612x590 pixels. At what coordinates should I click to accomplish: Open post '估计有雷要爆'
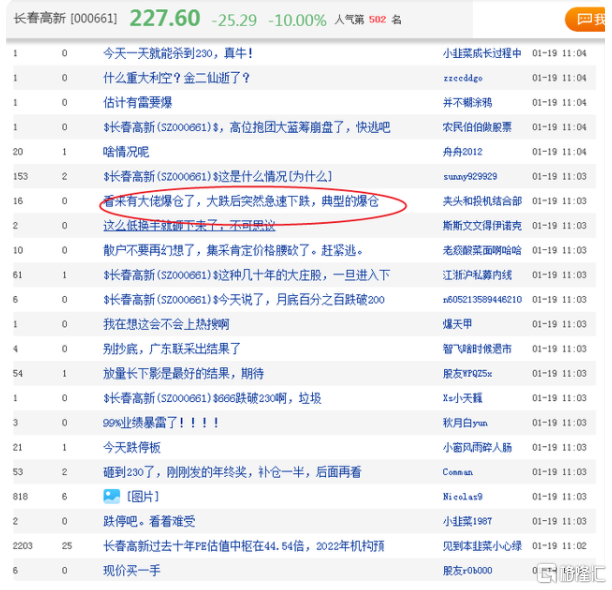point(138,103)
